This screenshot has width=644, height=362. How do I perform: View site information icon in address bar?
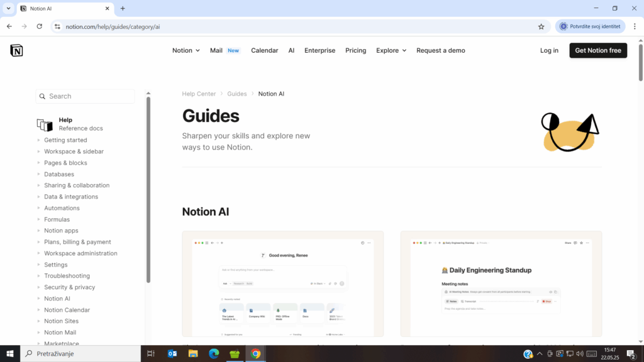tap(57, 26)
